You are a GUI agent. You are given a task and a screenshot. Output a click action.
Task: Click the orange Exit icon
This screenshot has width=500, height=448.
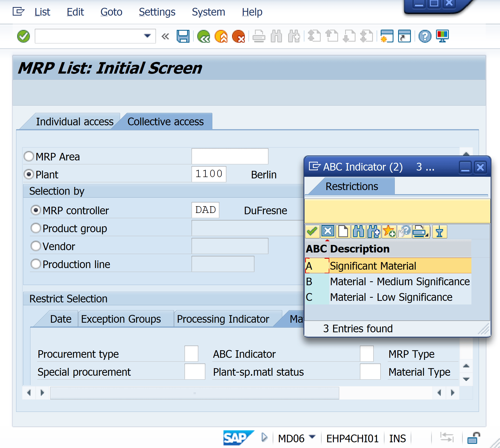tap(221, 36)
